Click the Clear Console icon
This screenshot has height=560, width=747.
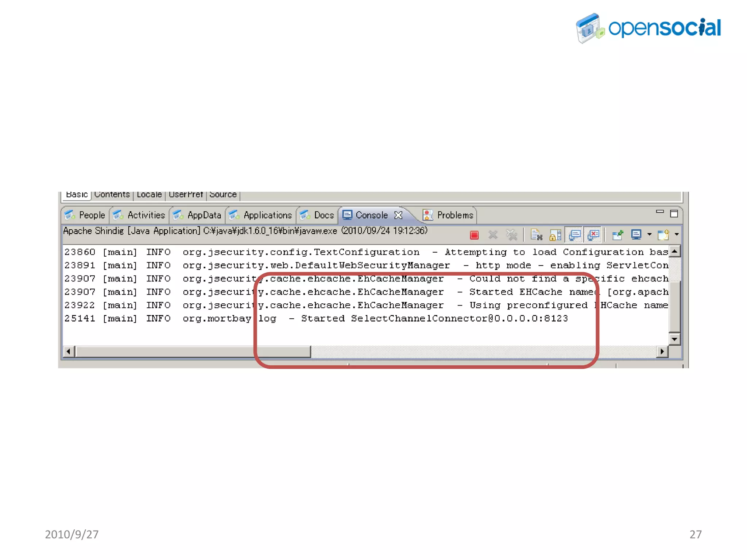(x=536, y=235)
